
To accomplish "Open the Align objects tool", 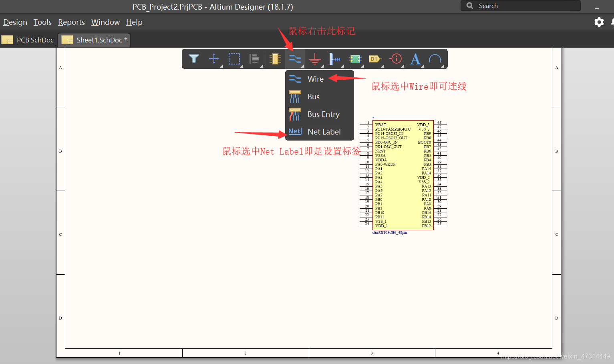I will (254, 59).
